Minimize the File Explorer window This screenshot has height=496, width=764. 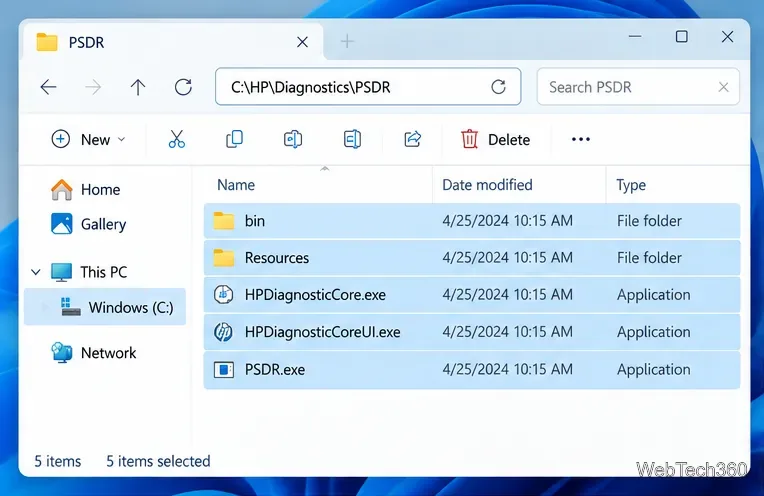point(635,37)
